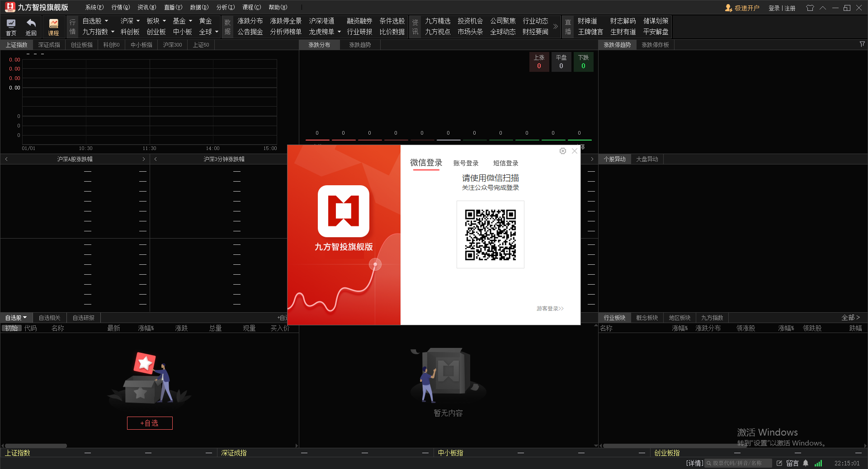This screenshot has width=868, height=469.
Task: Click the 上涨 count indicator
Action: [x=539, y=62]
